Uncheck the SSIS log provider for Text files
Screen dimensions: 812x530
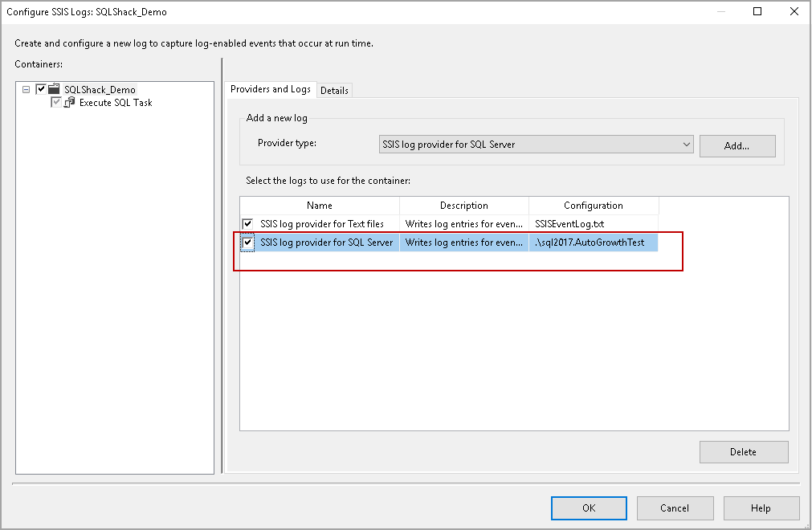point(248,224)
